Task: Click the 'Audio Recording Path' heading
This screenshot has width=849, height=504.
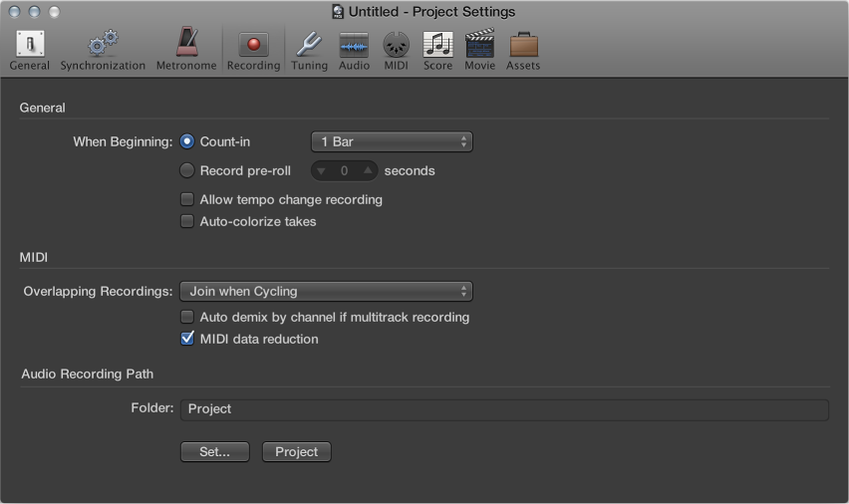Action: (87, 374)
